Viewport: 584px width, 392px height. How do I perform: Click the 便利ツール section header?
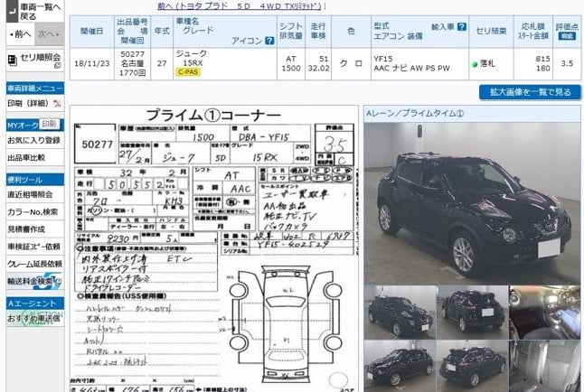click(x=35, y=180)
